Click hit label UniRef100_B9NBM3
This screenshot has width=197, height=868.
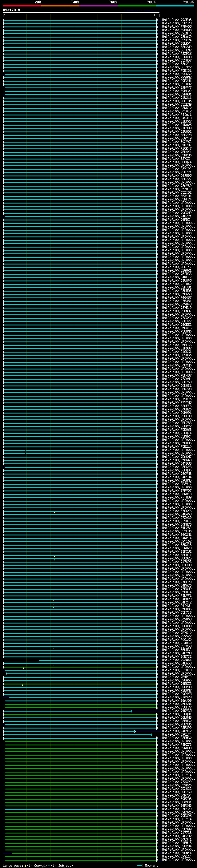pos(176,748)
